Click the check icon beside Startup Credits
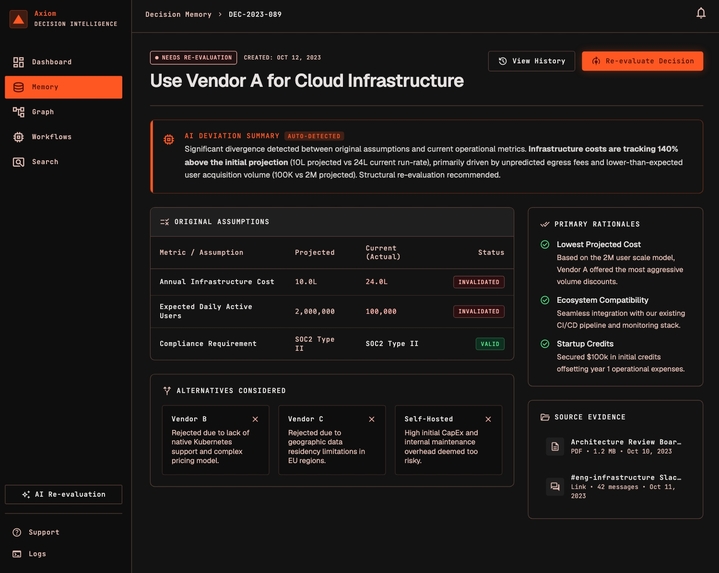 click(545, 344)
